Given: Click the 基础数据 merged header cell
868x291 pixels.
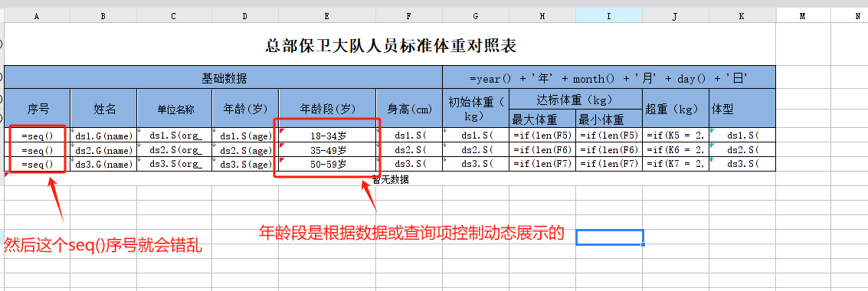Looking at the screenshot, I should coord(224,77).
